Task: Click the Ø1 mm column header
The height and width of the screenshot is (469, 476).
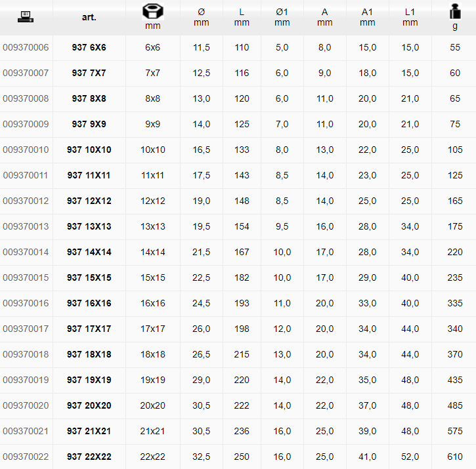Action: tap(282, 17)
